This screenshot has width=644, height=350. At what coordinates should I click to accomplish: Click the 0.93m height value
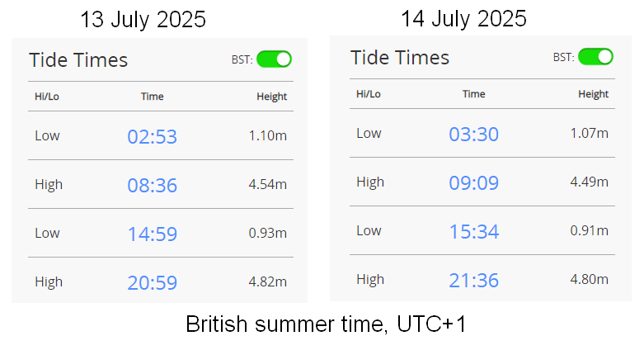click(x=268, y=233)
